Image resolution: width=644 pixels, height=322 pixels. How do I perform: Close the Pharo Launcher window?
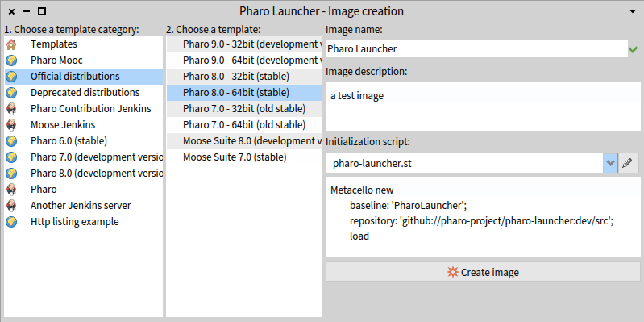12,11
